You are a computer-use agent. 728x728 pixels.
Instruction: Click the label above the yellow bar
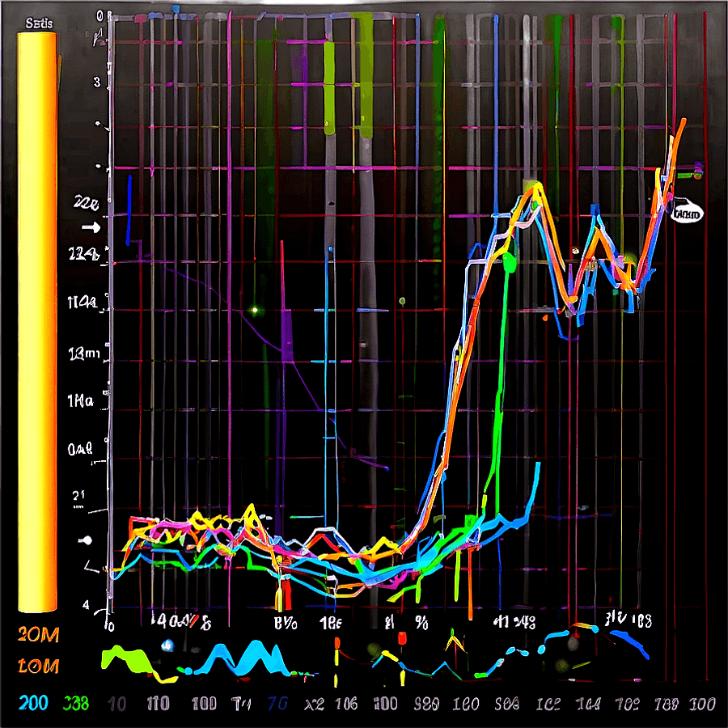39,23
